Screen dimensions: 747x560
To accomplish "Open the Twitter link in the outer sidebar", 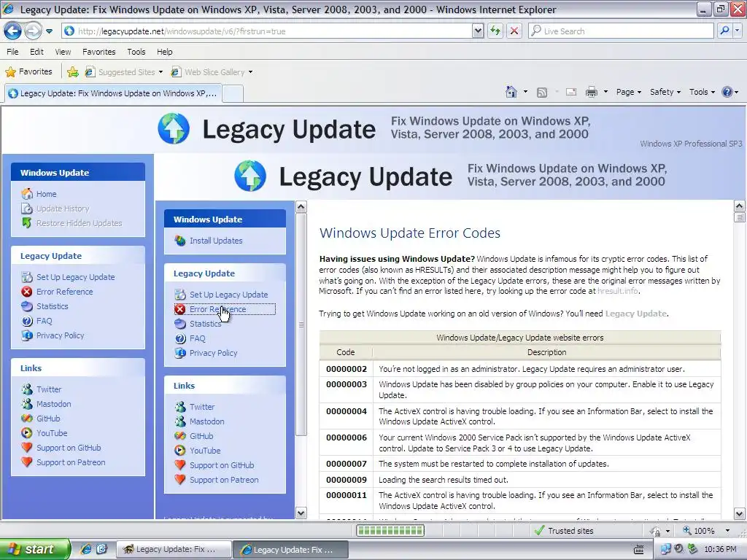I will click(49, 389).
